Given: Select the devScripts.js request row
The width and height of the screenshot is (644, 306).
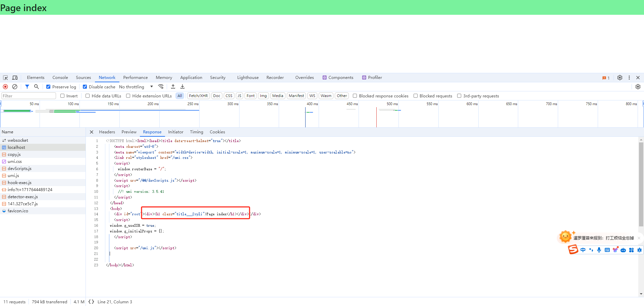Looking at the screenshot, I should (43, 169).
